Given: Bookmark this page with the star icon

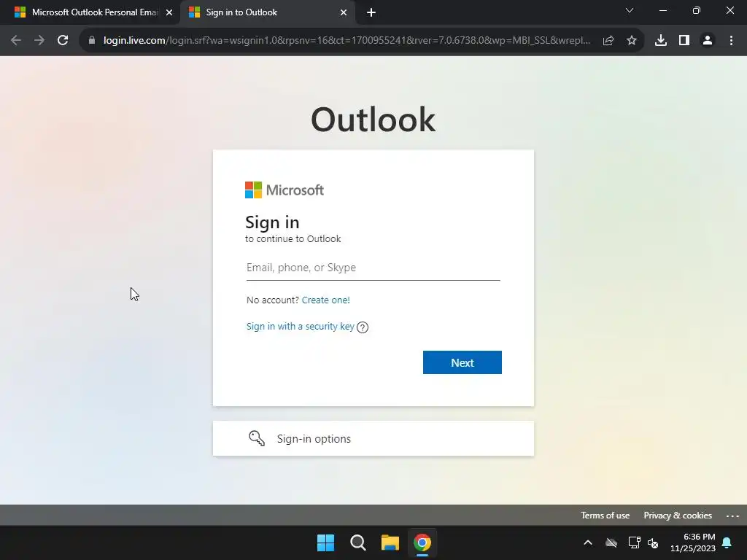Looking at the screenshot, I should tap(632, 41).
